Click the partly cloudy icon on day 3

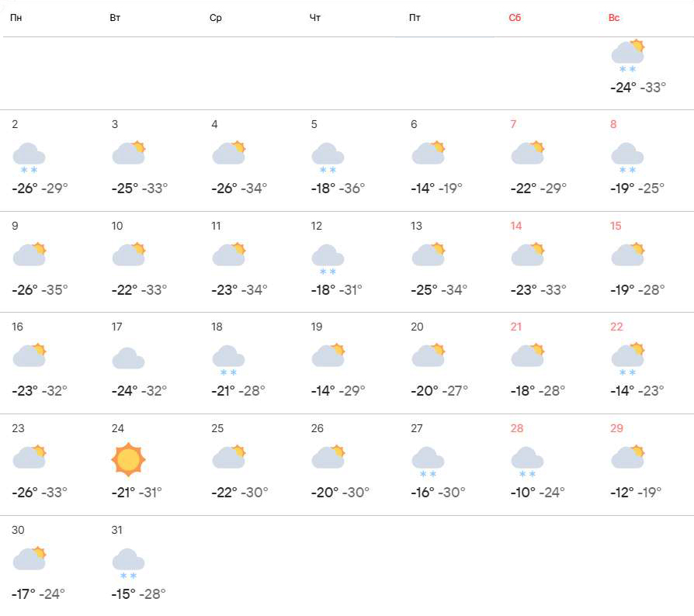pos(129,153)
